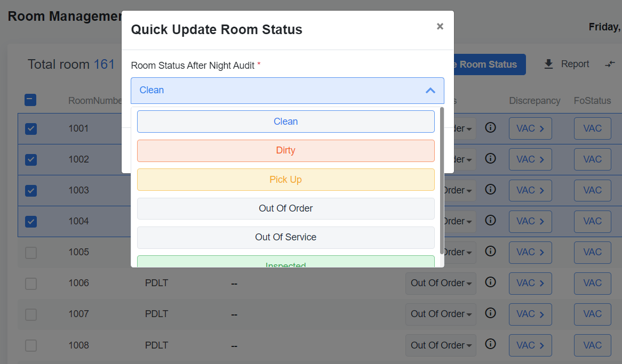The height and width of the screenshot is (364, 622).
Task: Open info icon for room 1006
Action: (491, 282)
